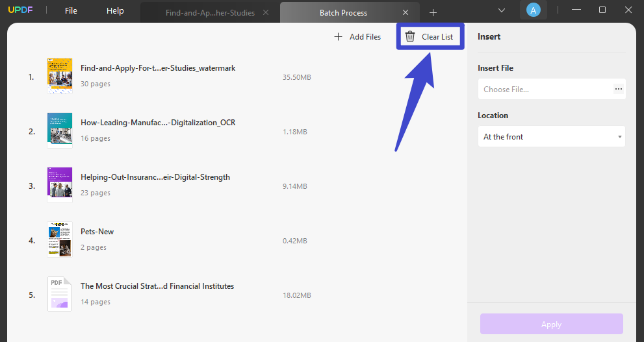Click the Add Files plus icon
Screen dimensions: 644x342
click(x=338, y=37)
